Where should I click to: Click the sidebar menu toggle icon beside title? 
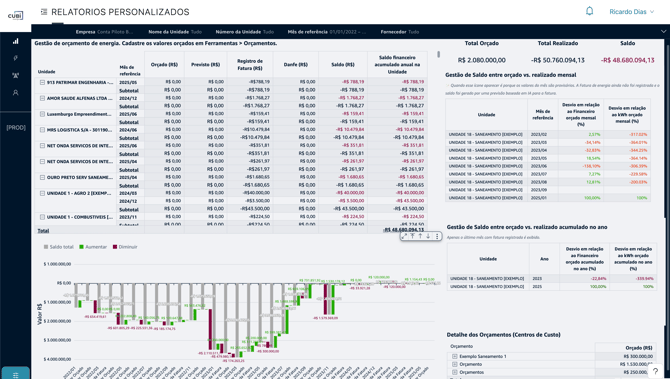(44, 12)
